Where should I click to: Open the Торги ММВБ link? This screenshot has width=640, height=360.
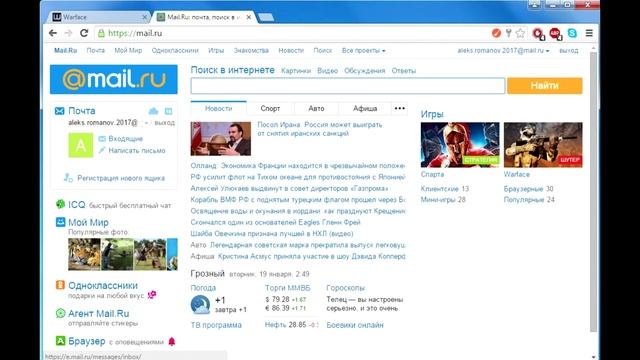point(287,288)
